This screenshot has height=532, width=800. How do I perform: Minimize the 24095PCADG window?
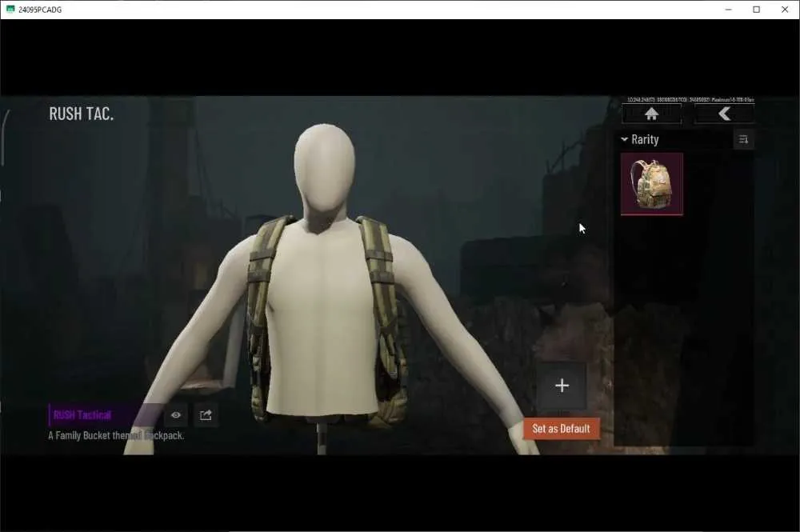[729, 10]
